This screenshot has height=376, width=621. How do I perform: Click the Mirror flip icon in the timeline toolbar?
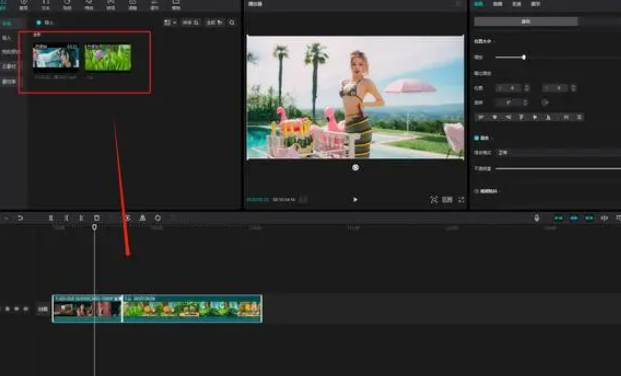(x=143, y=218)
